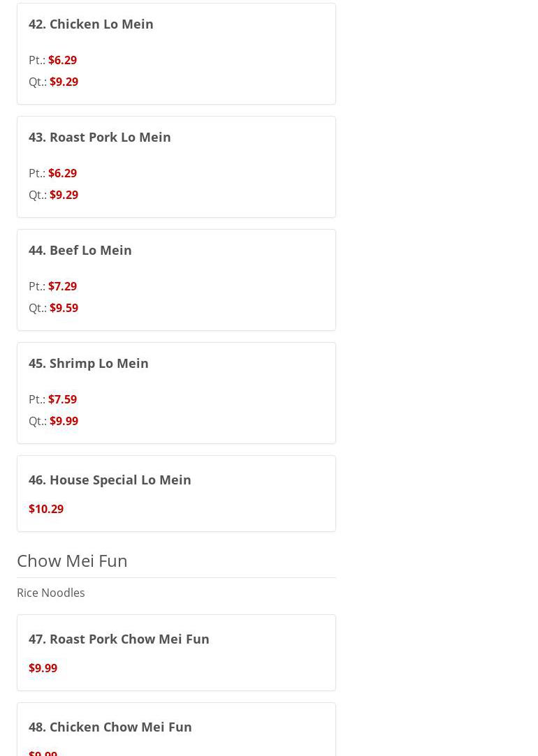Select the Shrimp Lo Mein pint price $7.59
Image resolution: width=538 pixels, height=756 pixels.
click(62, 399)
